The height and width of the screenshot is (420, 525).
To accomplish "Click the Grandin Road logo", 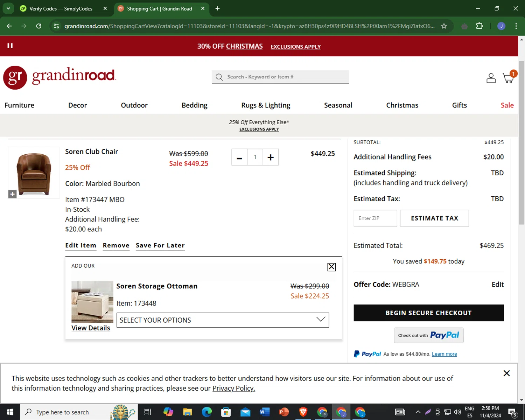I will 59,77.
